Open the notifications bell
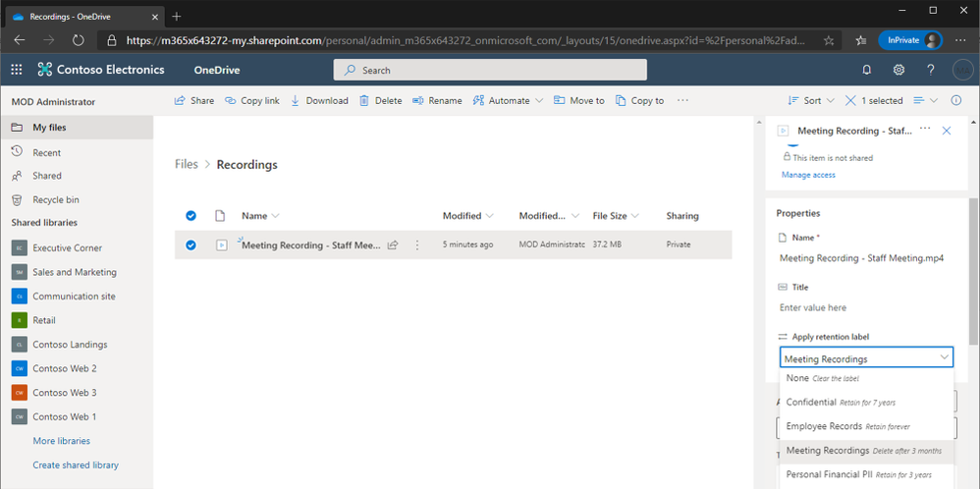This screenshot has height=489, width=980. (x=866, y=70)
